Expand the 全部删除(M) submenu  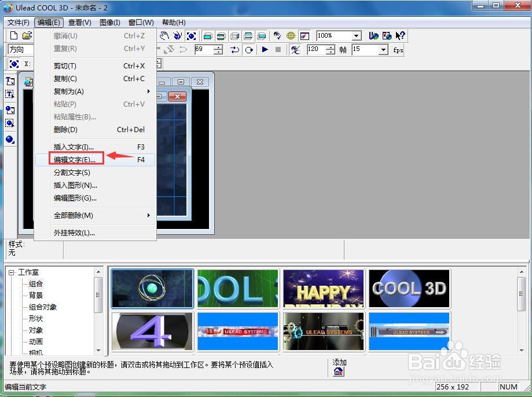pos(95,216)
